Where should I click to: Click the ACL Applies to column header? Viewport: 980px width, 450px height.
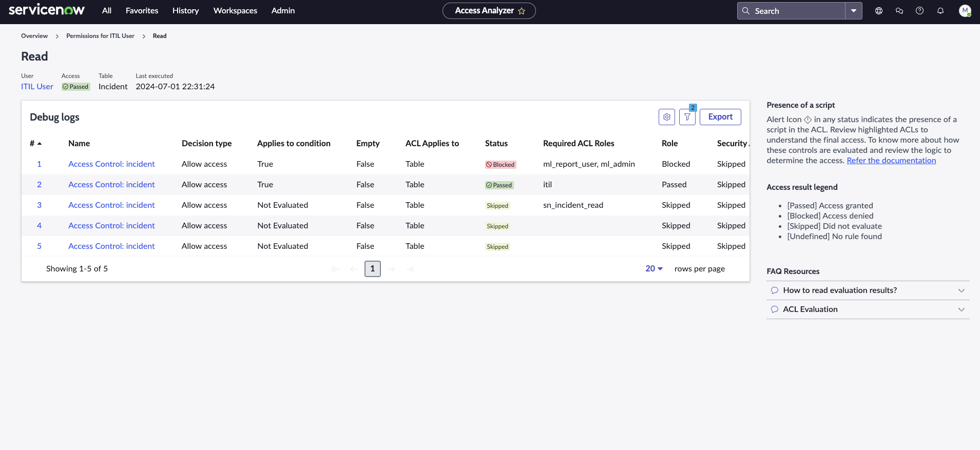(x=432, y=144)
